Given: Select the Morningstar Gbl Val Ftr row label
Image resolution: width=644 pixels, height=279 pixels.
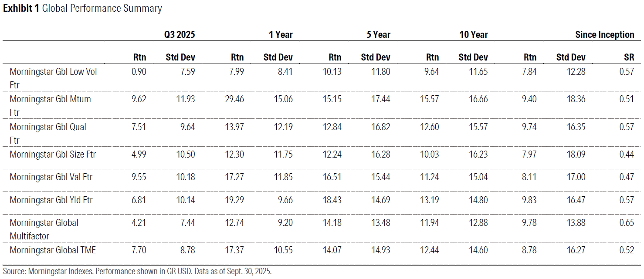Looking at the screenshot, I should pos(51,177).
